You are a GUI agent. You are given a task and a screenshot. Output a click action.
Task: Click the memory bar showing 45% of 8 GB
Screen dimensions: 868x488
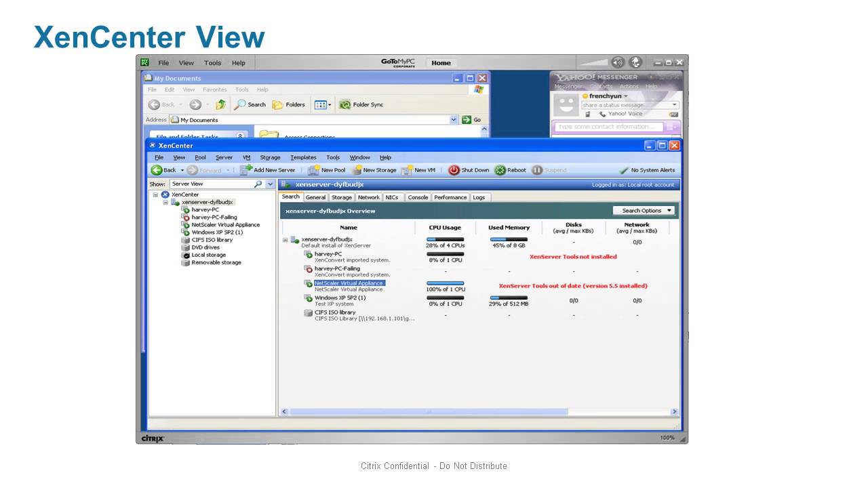point(509,239)
